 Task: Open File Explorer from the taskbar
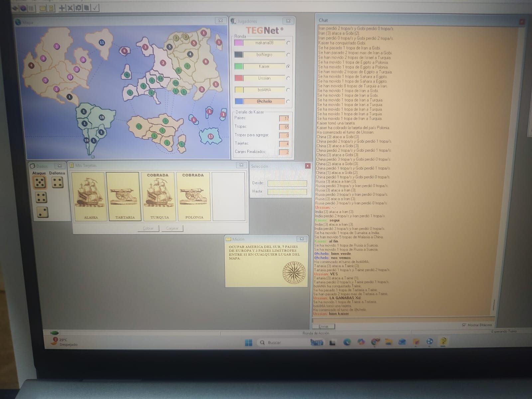point(388,342)
